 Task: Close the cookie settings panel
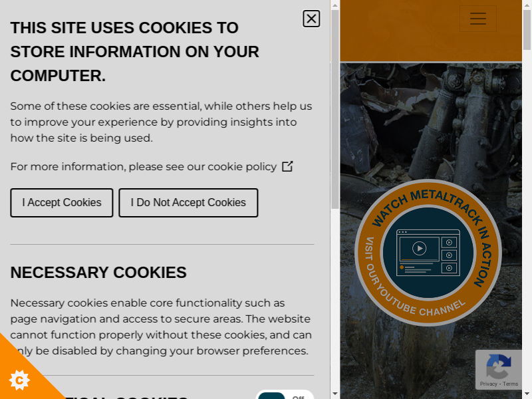pyautogui.click(x=311, y=19)
